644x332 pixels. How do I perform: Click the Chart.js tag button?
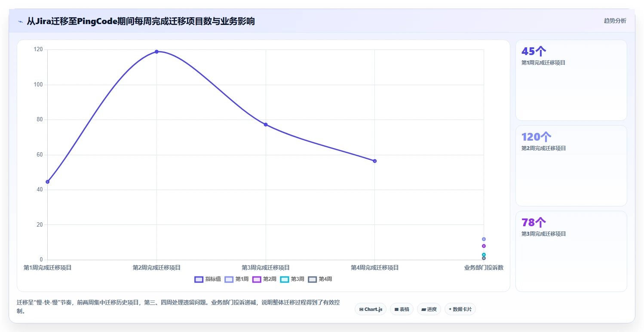point(371,309)
